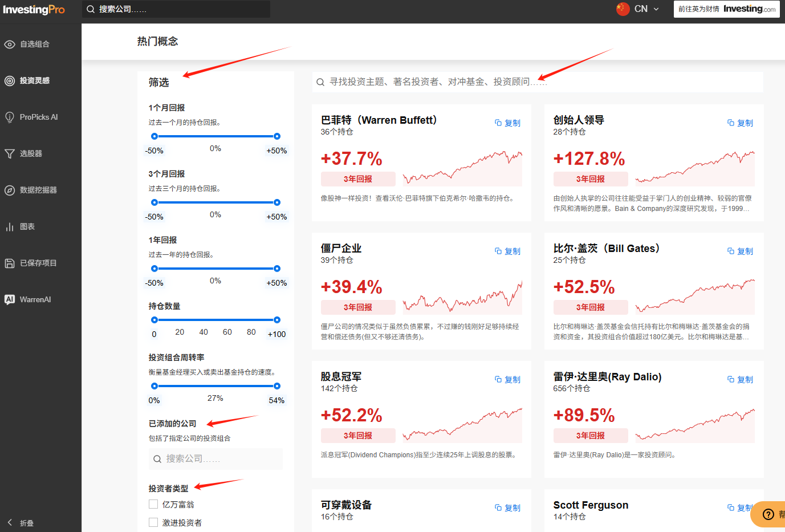The width and height of the screenshot is (785, 532).
Task: Tick the 亿万富翁 checkbox
Action: [x=153, y=504]
